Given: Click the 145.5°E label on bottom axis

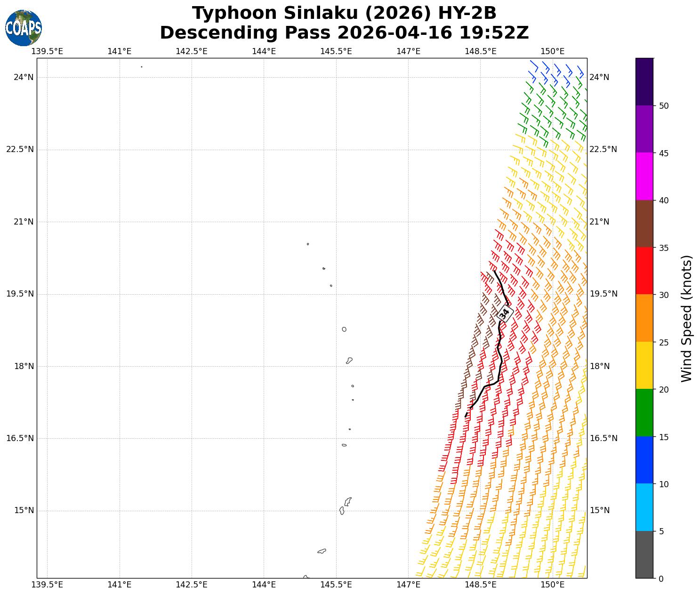Looking at the screenshot, I should (336, 585).
